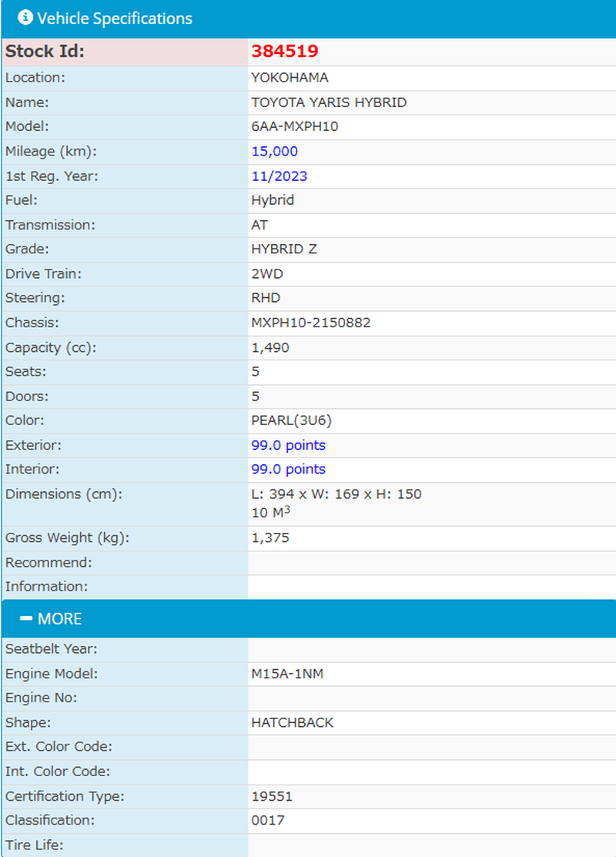Image resolution: width=616 pixels, height=857 pixels.
Task: Select the 10 M3 volume text
Action: pos(270,512)
